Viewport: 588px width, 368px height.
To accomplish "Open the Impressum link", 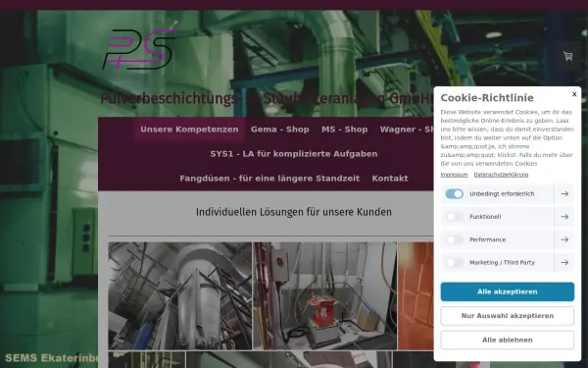I will [454, 175].
